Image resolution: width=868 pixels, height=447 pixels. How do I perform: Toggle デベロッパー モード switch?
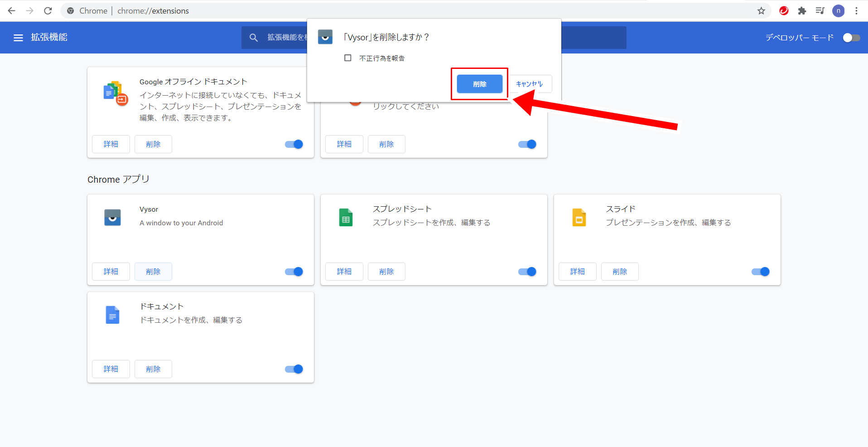pyautogui.click(x=852, y=38)
